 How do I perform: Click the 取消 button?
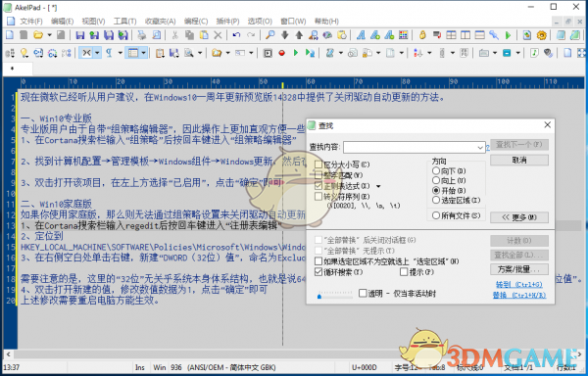pyautogui.click(x=519, y=160)
